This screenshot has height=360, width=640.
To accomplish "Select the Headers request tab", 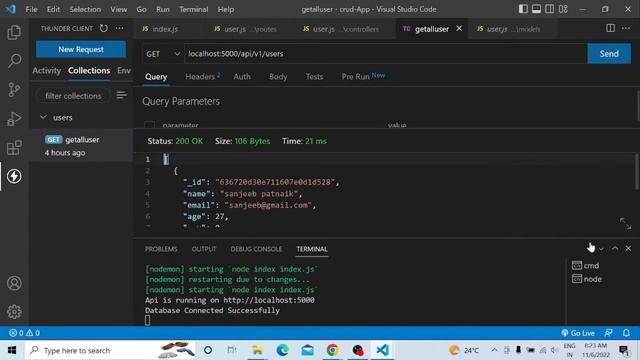I will (x=202, y=76).
